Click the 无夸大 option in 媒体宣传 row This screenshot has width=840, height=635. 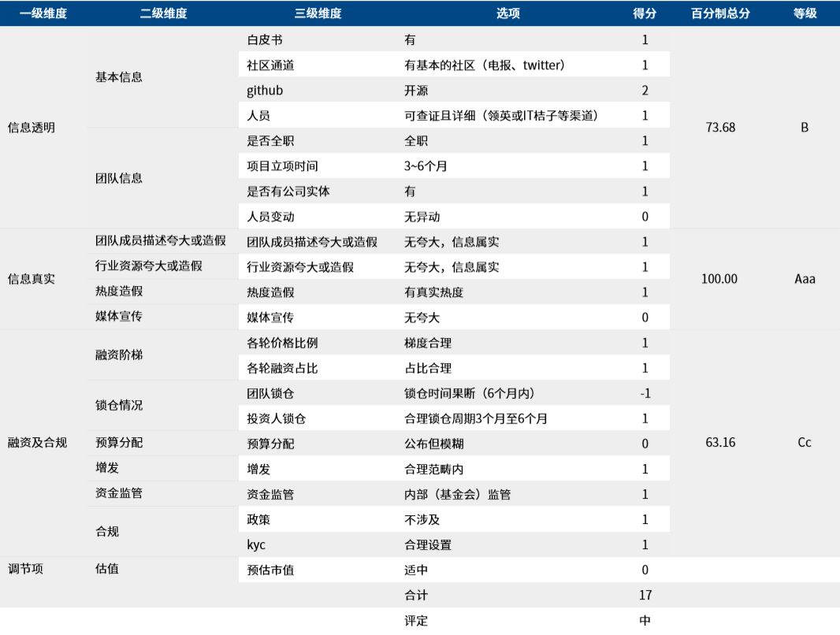422,318
